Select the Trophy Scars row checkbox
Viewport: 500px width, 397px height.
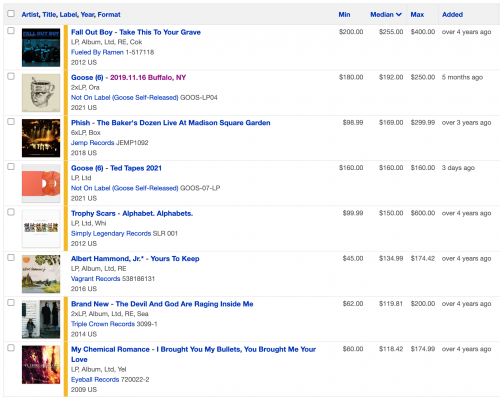[x=11, y=212]
